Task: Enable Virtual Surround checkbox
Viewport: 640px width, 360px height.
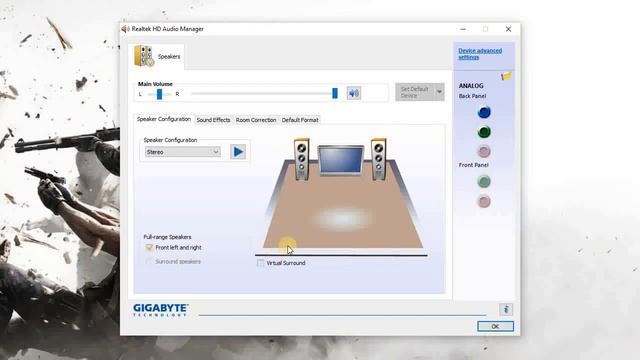Action: 260,263
